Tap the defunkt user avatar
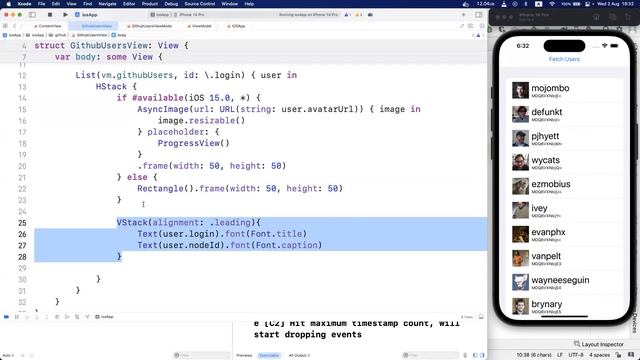This screenshot has width=640, height=360. point(520,114)
